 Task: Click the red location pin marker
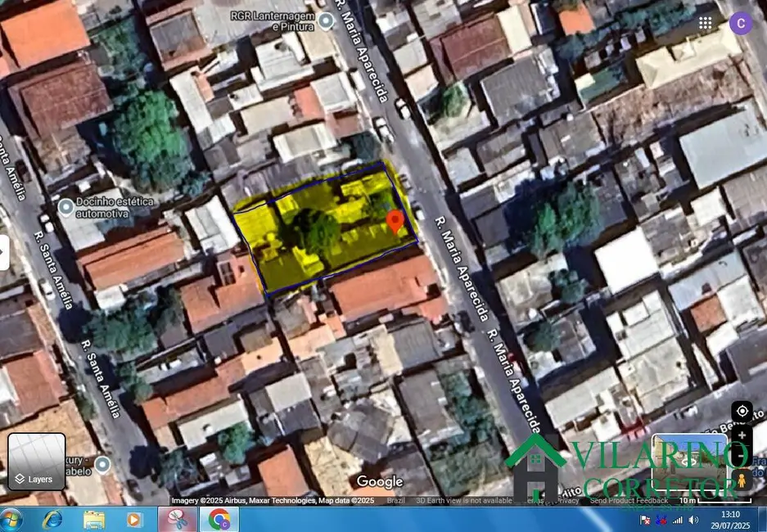(x=395, y=221)
